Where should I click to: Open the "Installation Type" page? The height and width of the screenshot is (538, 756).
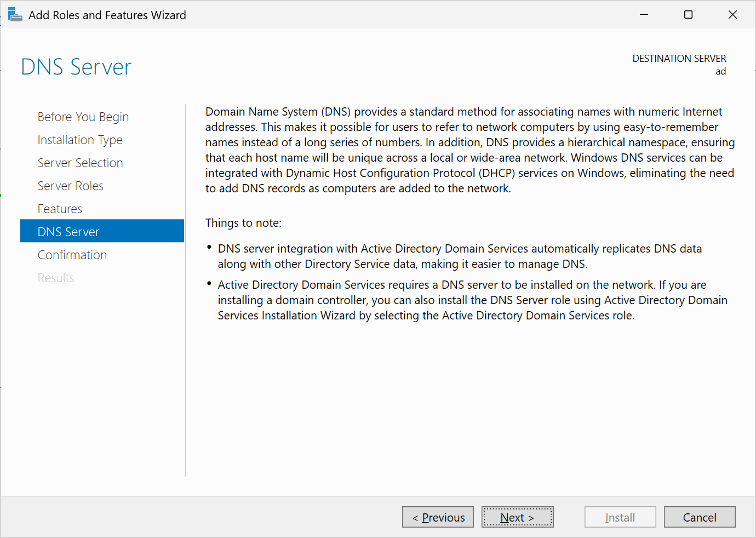tap(80, 140)
